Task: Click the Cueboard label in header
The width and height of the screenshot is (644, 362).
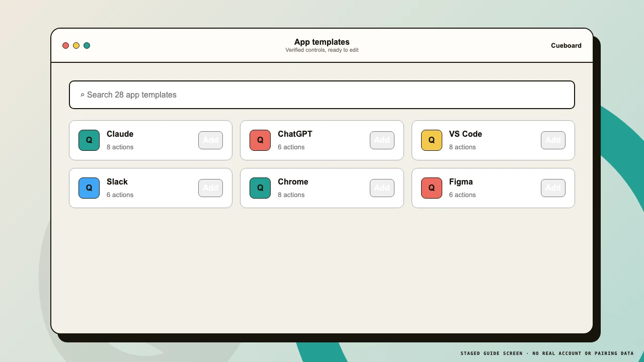Action: point(566,46)
